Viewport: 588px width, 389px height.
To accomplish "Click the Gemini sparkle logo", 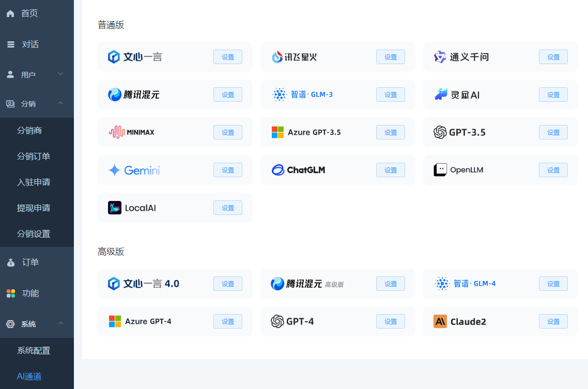I will (x=114, y=170).
